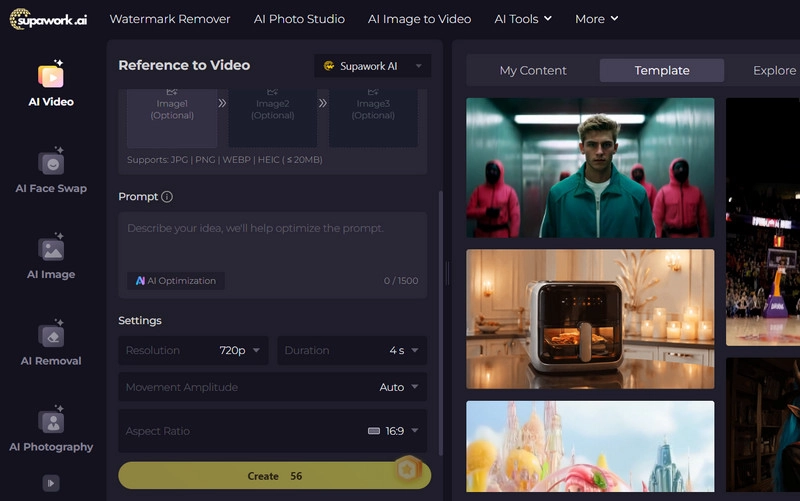The width and height of the screenshot is (800, 501).
Task: Open AI Photo Studio in the top navigation
Action: (299, 19)
